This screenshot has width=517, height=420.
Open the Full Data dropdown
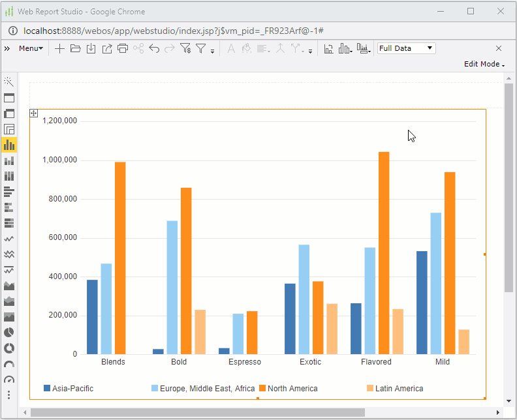coord(406,48)
